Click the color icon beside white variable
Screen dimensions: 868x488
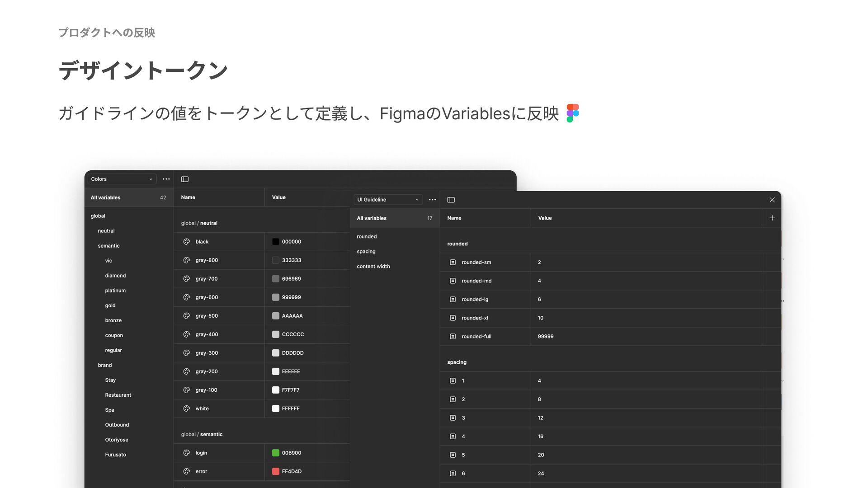[x=187, y=408]
